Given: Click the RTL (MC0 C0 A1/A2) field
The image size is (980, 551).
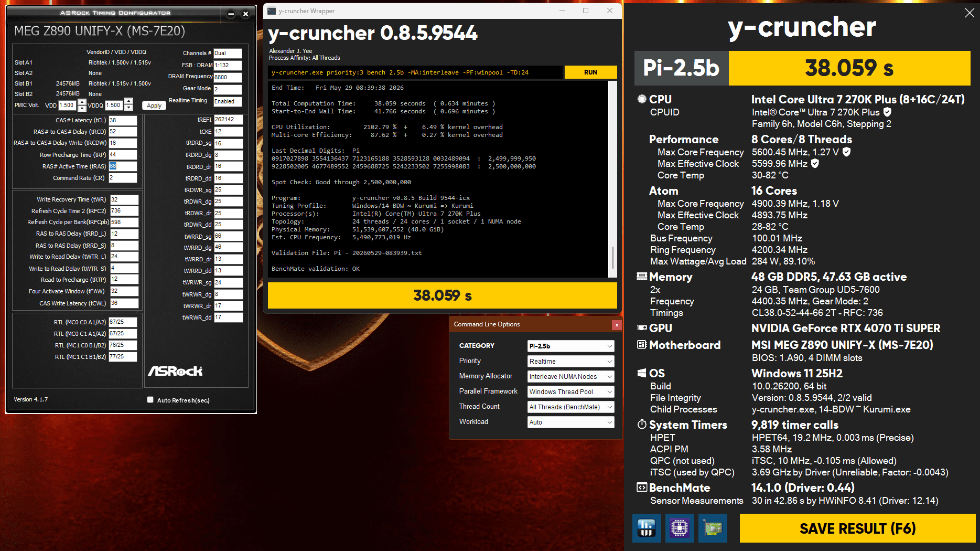Looking at the screenshot, I should (x=123, y=322).
